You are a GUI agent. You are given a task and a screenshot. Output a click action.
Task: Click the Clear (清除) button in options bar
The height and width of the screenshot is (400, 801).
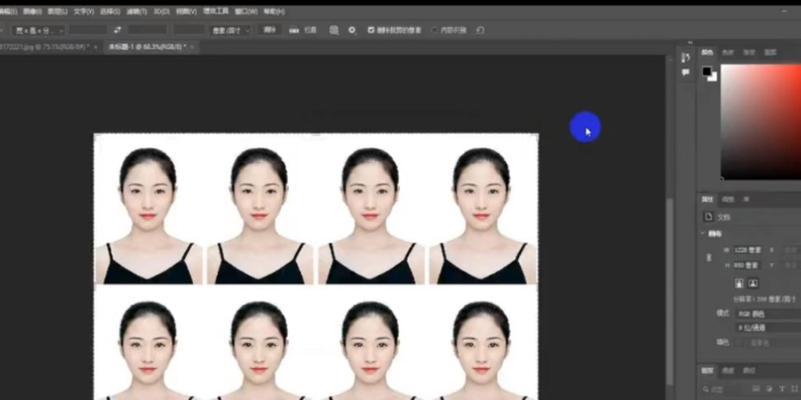pyautogui.click(x=269, y=30)
